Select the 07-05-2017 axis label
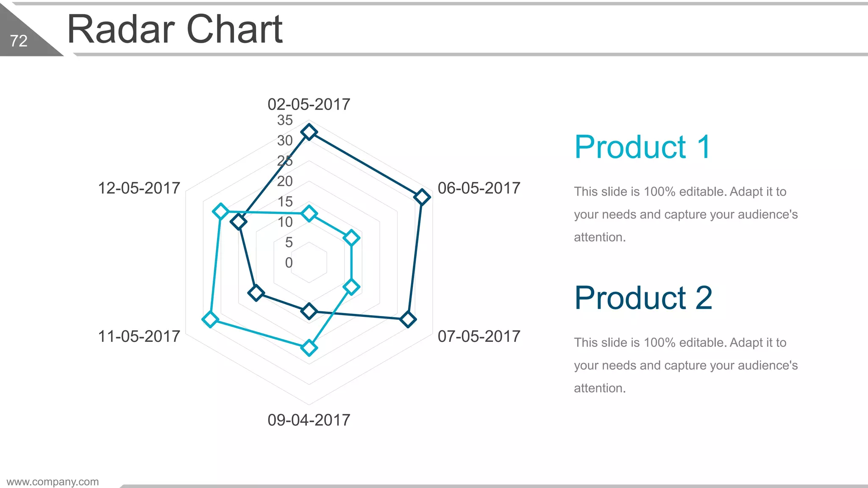 479,336
